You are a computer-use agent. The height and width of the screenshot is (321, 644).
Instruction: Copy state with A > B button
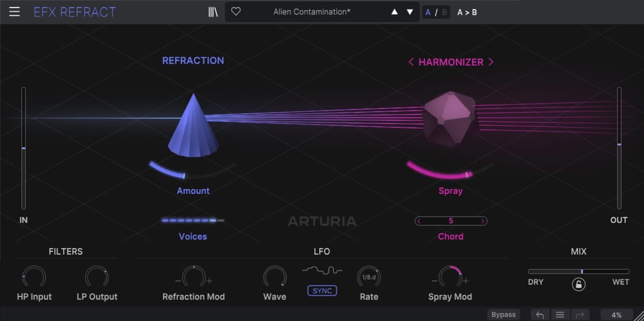click(467, 12)
